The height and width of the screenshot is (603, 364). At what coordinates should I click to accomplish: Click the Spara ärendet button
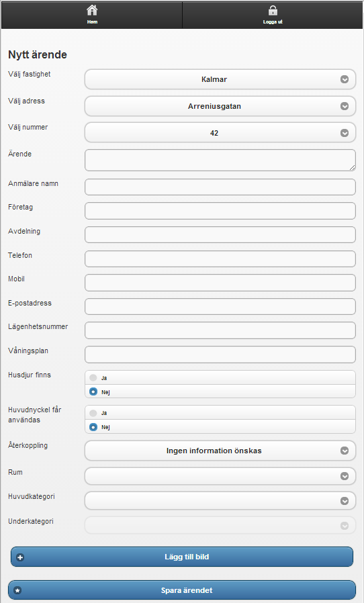point(182,590)
